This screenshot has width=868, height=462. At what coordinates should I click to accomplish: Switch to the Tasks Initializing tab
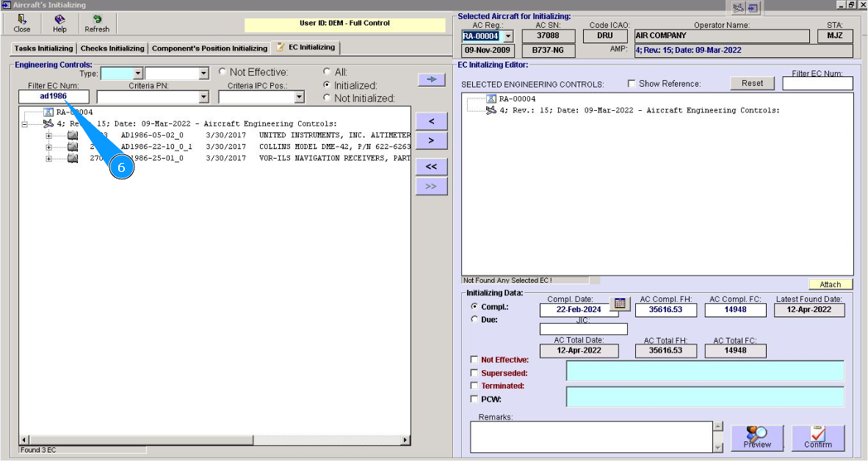pyautogui.click(x=44, y=48)
